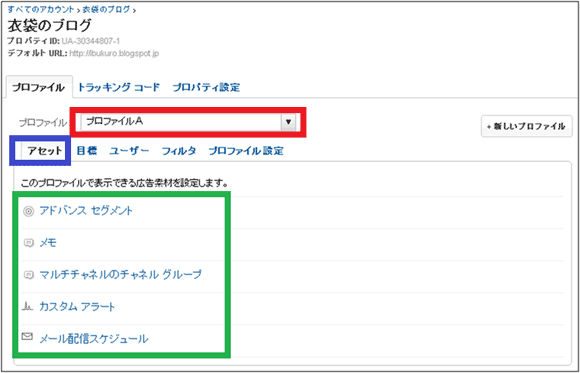Open the トラッキング コード tab
This screenshot has height=373, width=580.
[118, 88]
